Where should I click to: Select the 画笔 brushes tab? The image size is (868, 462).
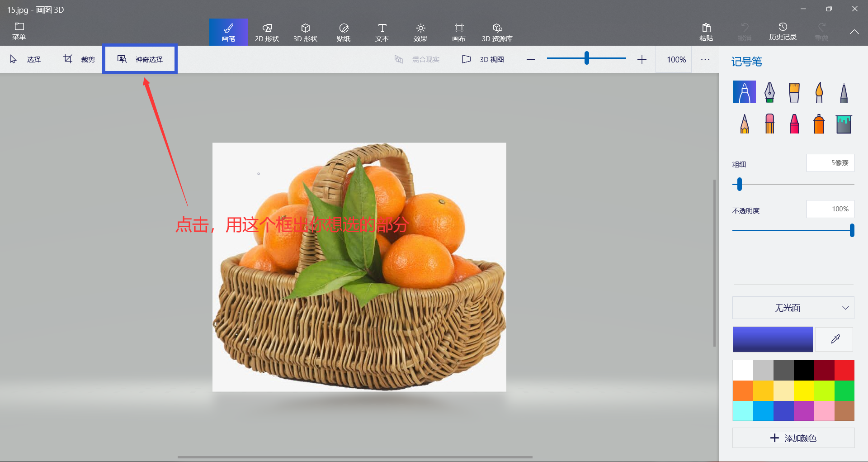228,32
